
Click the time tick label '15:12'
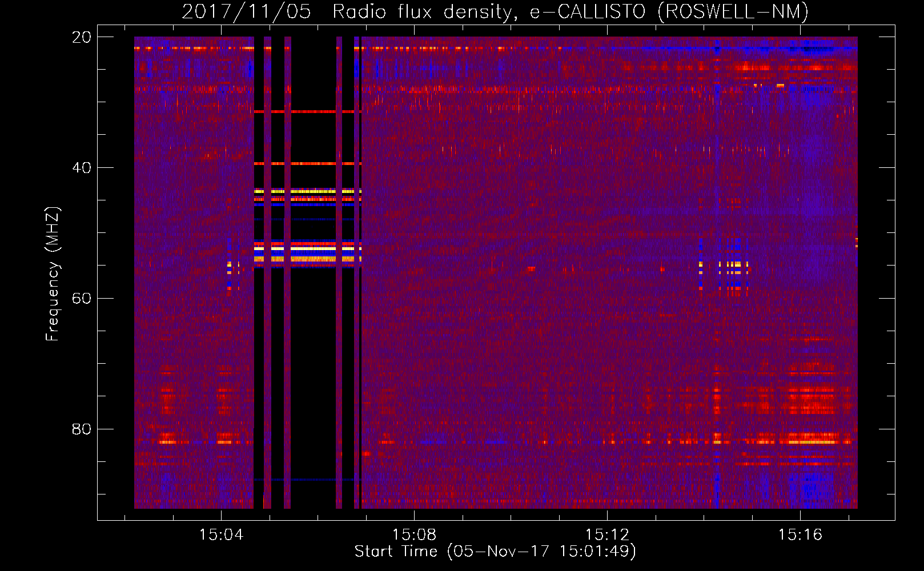tap(607, 534)
